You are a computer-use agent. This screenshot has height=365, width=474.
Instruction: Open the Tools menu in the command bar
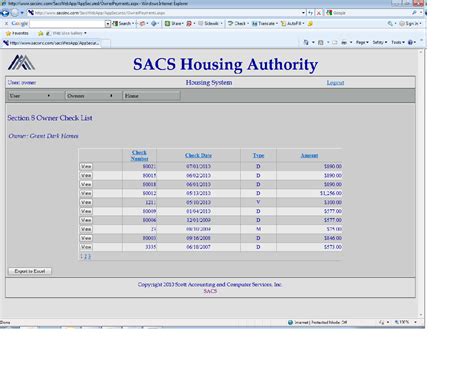[398, 42]
